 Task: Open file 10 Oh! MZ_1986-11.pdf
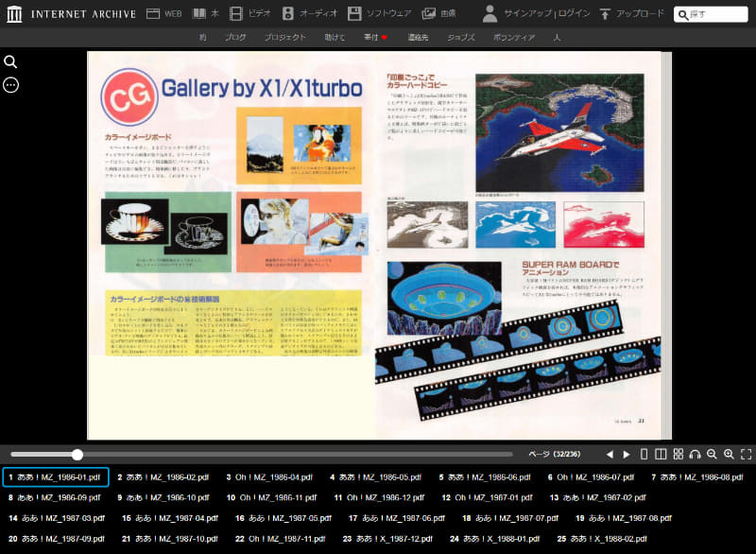271,497
